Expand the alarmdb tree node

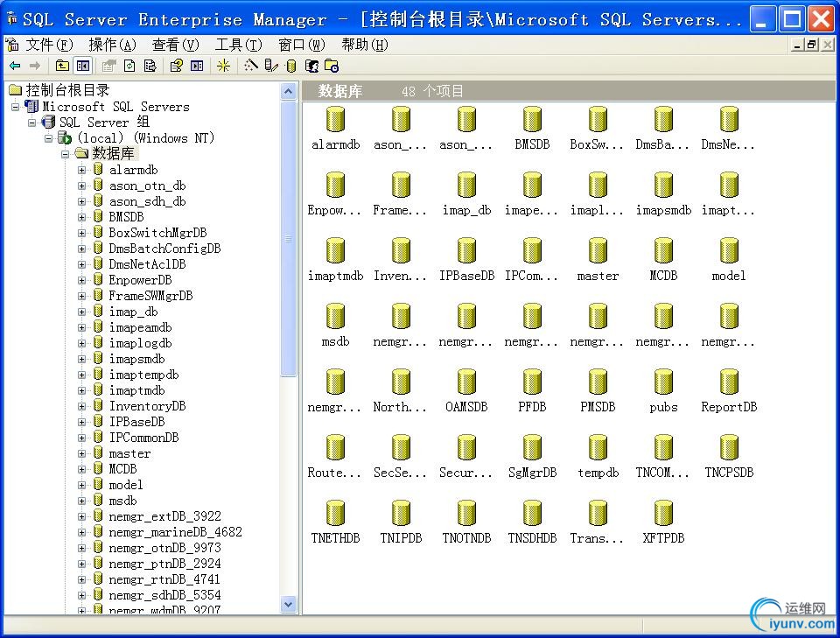[x=82, y=169]
